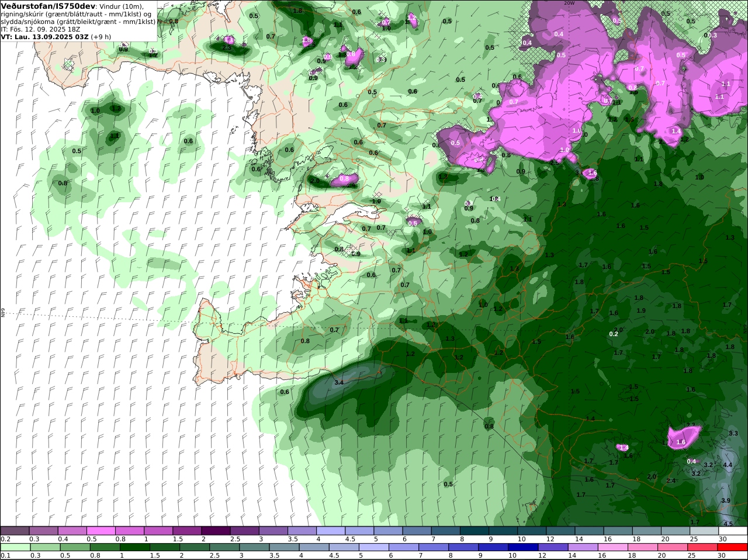Select the bright magenta legend swatch labeled 0.5

point(101,531)
